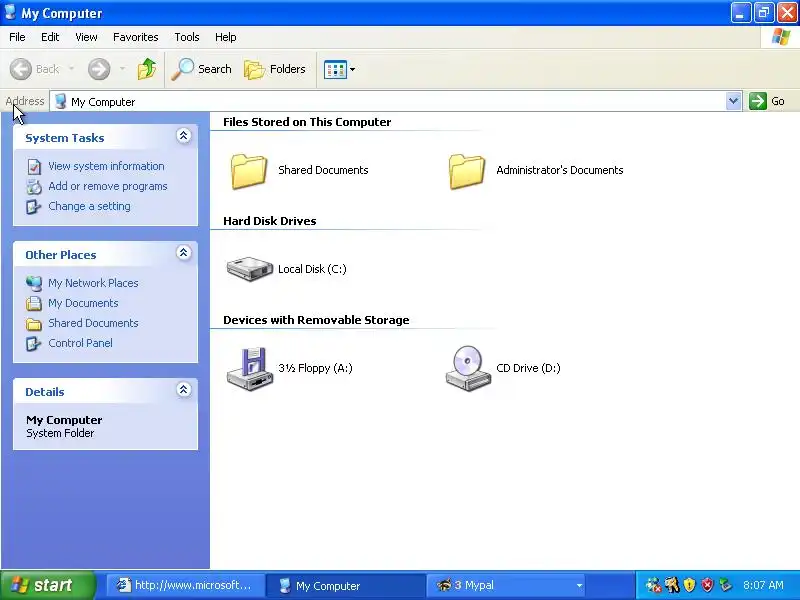Open the View menu

pos(86,37)
